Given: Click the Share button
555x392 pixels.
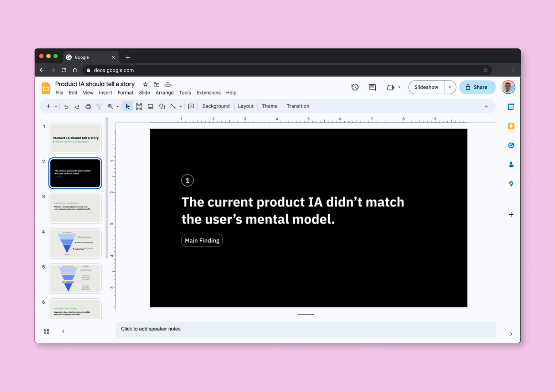Looking at the screenshot, I should click(x=477, y=87).
